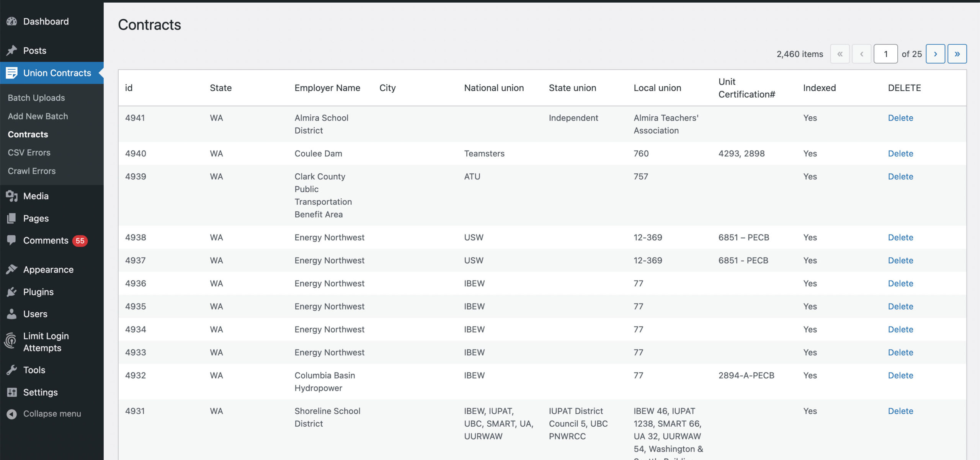
Task: Open Batch Uploads submenu item
Action: (x=36, y=98)
